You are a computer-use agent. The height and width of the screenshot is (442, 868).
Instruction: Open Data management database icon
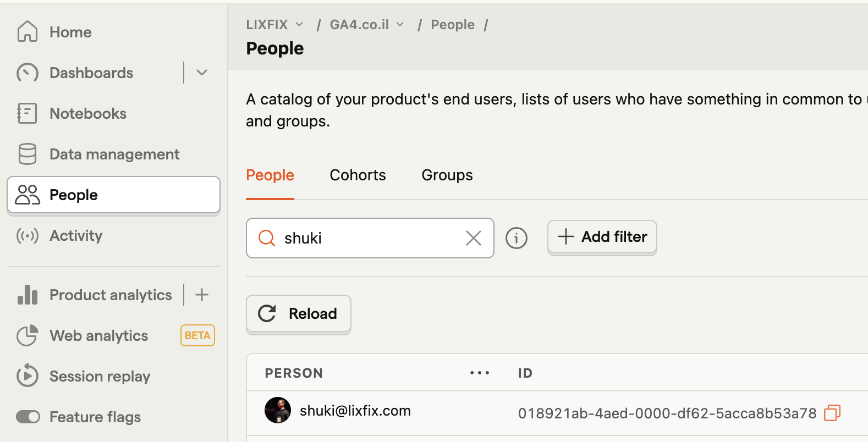click(x=27, y=154)
